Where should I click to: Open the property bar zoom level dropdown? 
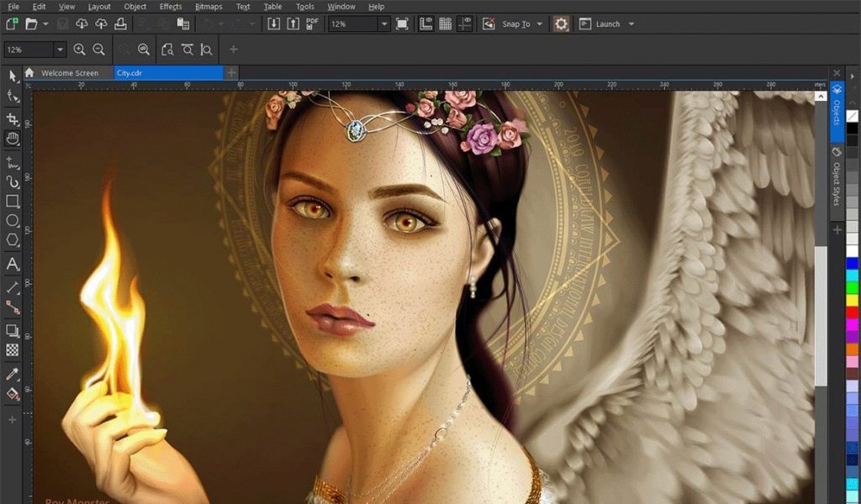[x=60, y=50]
